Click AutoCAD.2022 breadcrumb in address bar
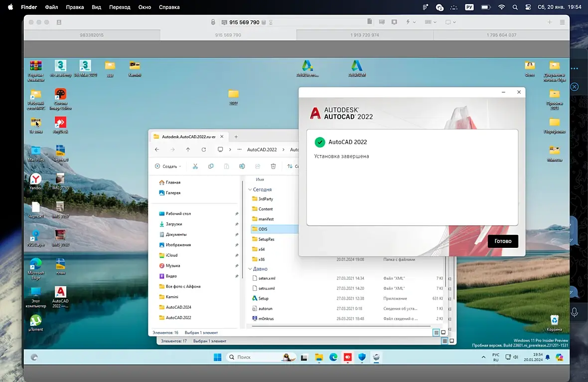This screenshot has height=382, width=588. point(262,149)
